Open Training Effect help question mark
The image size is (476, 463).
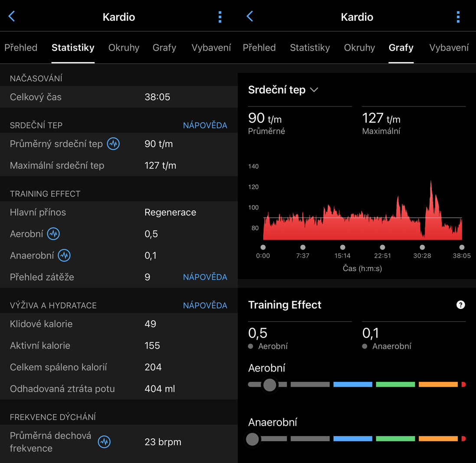click(460, 305)
